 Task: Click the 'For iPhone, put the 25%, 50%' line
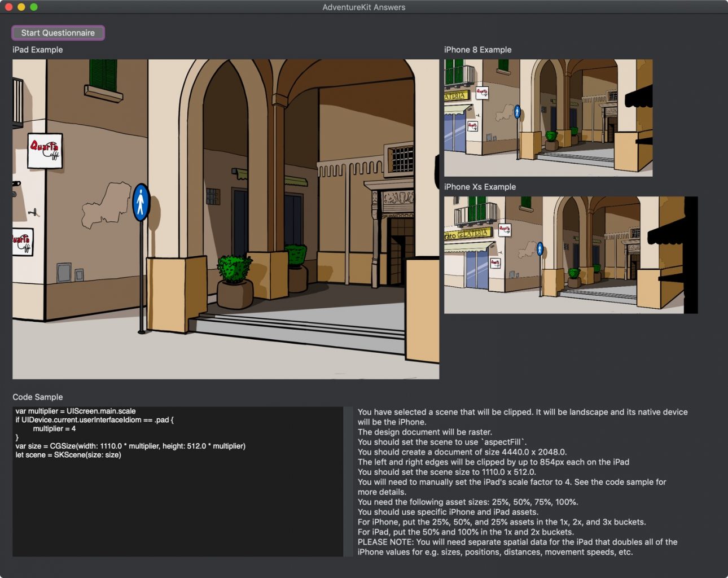(x=502, y=522)
